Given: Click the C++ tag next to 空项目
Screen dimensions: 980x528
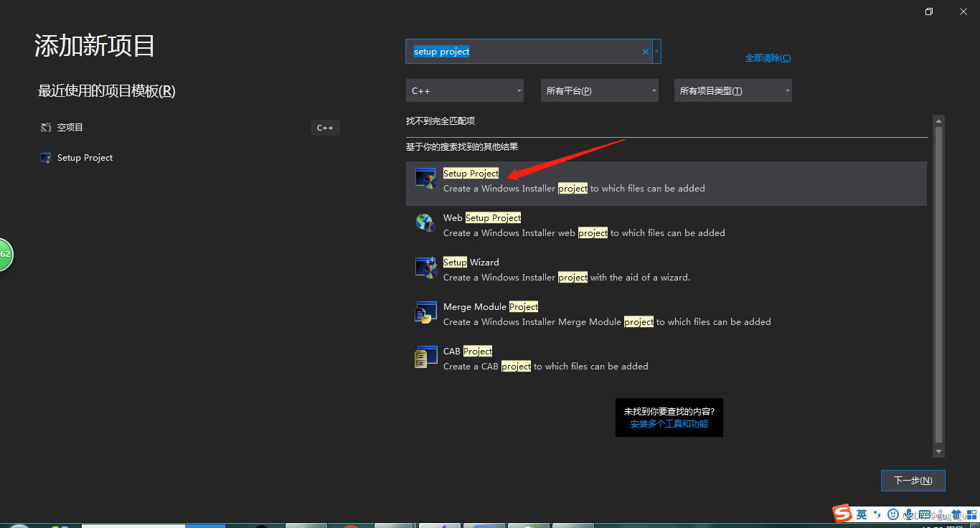Looking at the screenshot, I should 325,128.
